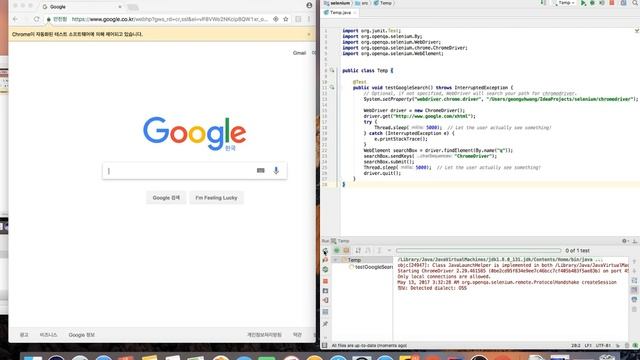This screenshot has height=360, width=640.
Task: Start debugging with the bug icon
Action: [593, 3]
